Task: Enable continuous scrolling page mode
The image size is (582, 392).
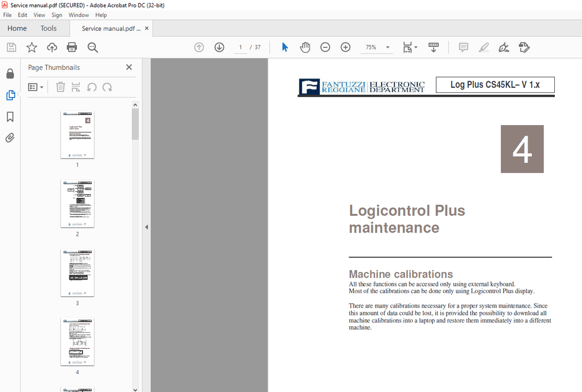Action: (433, 47)
